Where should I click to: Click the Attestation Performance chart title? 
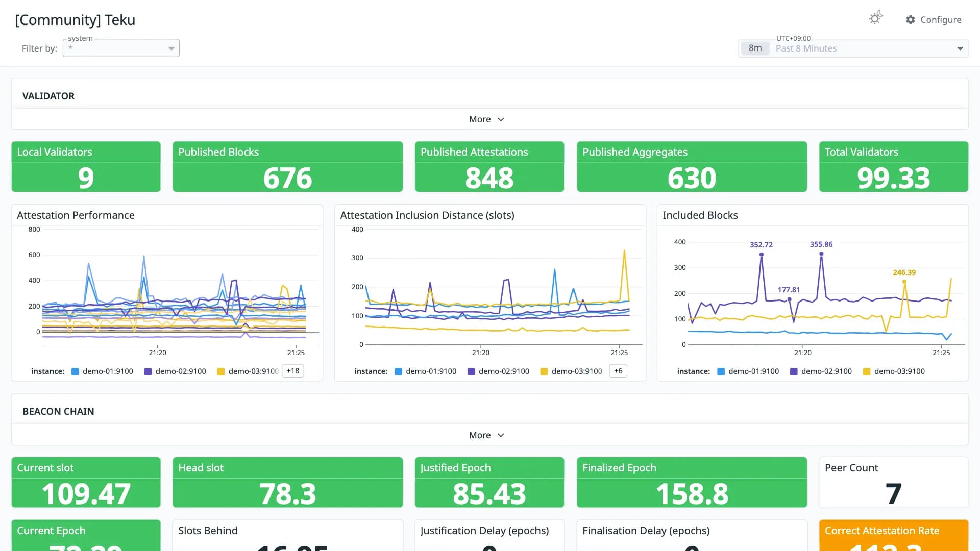pyautogui.click(x=76, y=215)
